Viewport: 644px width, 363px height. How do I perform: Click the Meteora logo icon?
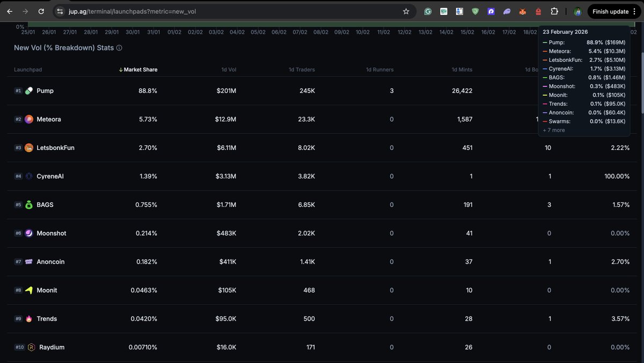click(x=29, y=119)
